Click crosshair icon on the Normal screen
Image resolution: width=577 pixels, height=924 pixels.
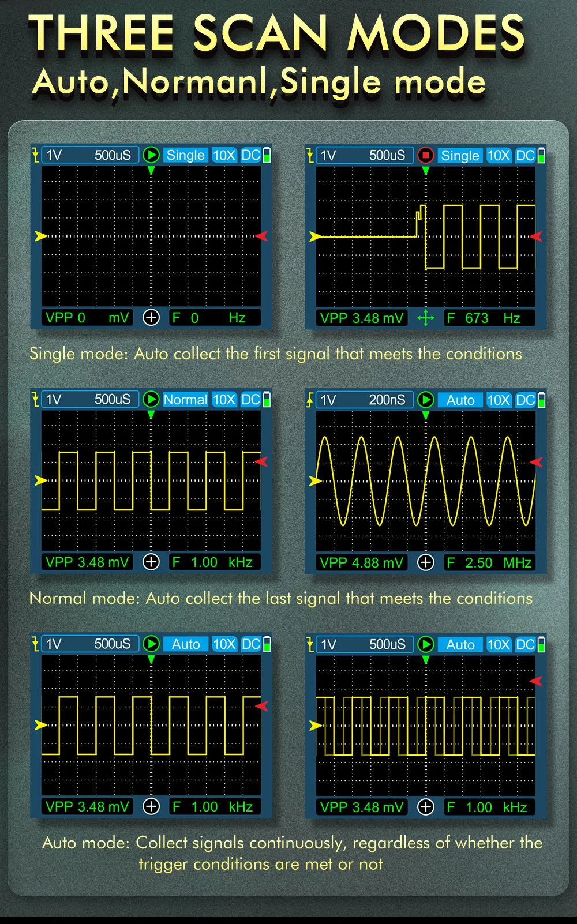151,562
